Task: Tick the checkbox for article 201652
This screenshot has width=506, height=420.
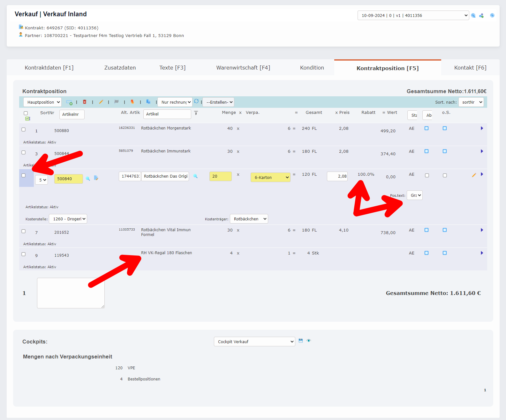Action: point(24,231)
